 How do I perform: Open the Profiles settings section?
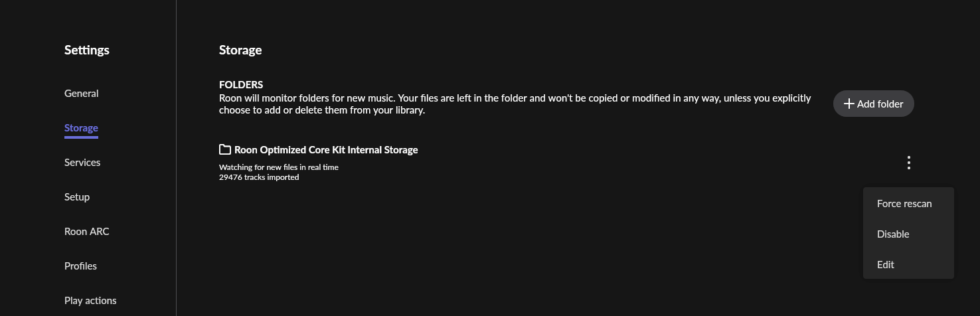pyautogui.click(x=80, y=266)
